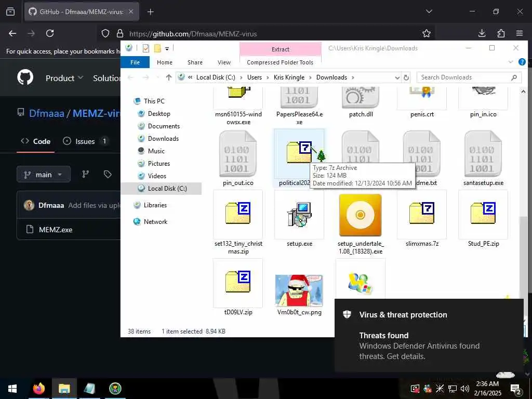Switch to the GitHub Issues tab
This screenshot has height=399, width=532.
pyautogui.click(x=86, y=141)
